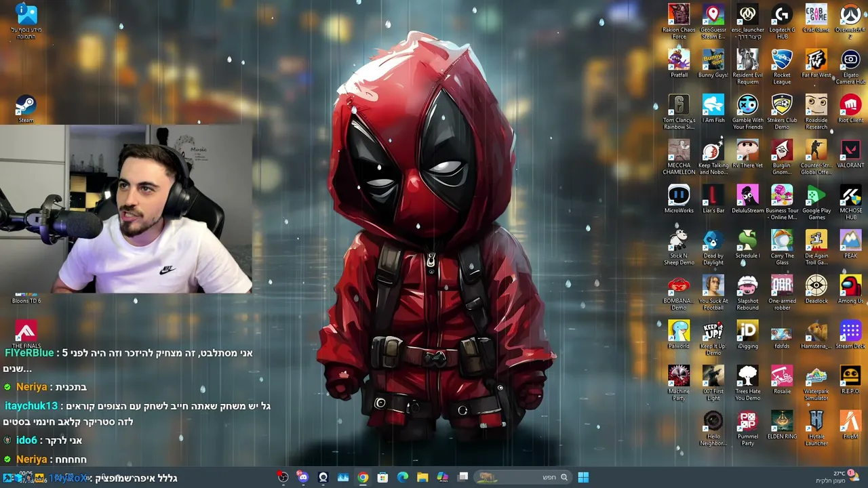Select the Liar's Bar icon
This screenshot has height=488, width=868.
pyautogui.click(x=713, y=199)
